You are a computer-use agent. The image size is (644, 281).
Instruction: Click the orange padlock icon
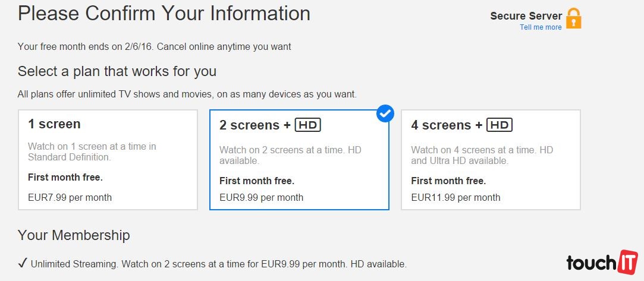click(573, 18)
